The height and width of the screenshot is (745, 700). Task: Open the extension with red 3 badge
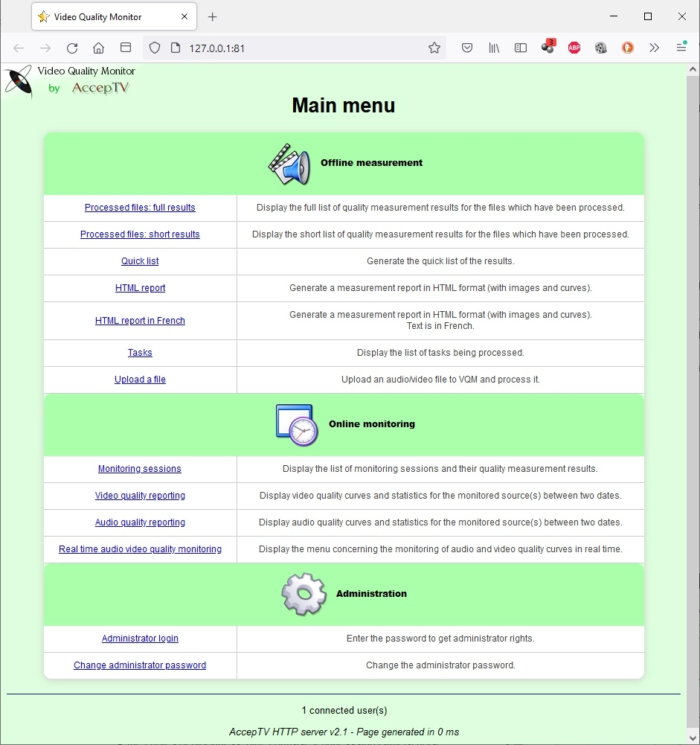548,47
